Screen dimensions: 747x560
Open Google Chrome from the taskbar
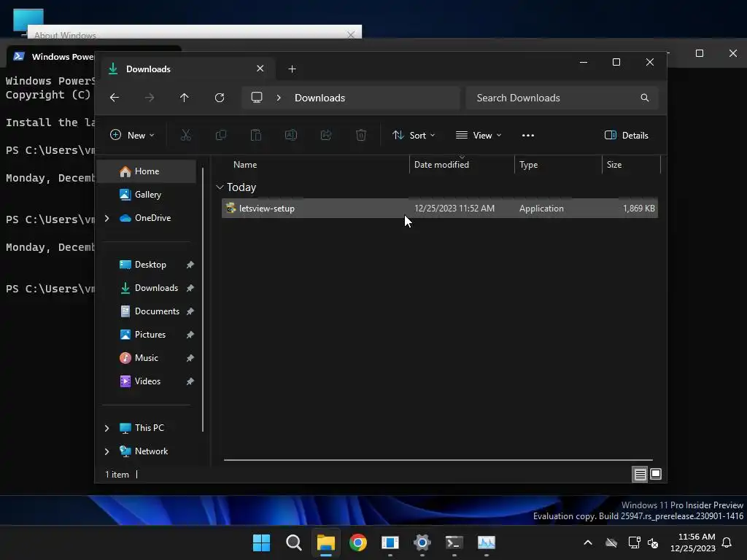tap(357, 542)
